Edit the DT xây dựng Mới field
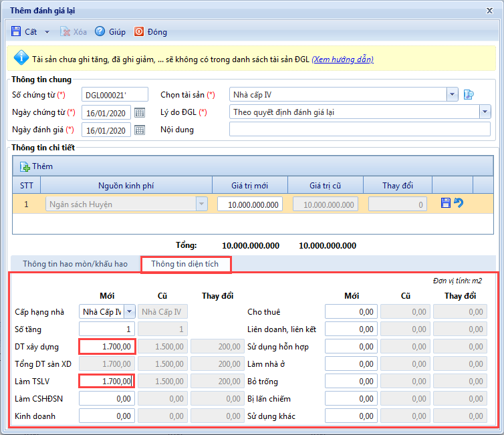 click(107, 346)
